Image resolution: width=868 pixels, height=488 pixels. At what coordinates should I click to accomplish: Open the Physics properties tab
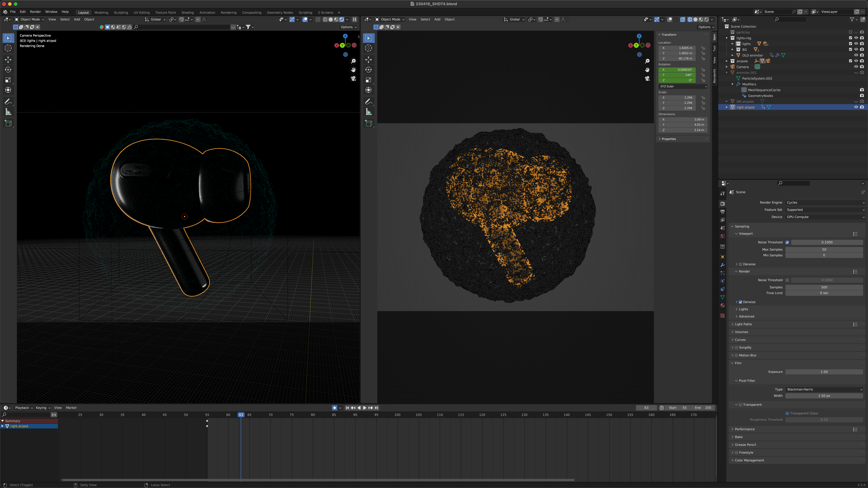coord(722,281)
